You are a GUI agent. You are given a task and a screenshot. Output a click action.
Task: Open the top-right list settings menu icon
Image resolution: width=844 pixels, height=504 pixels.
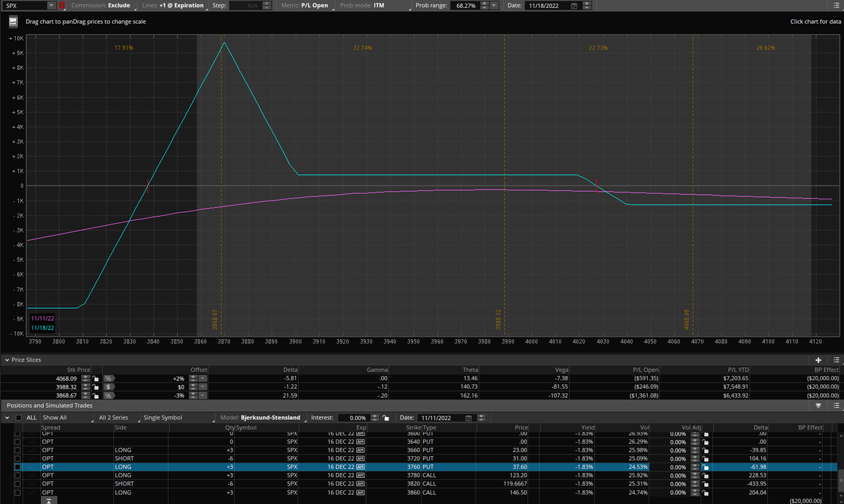pos(836,6)
